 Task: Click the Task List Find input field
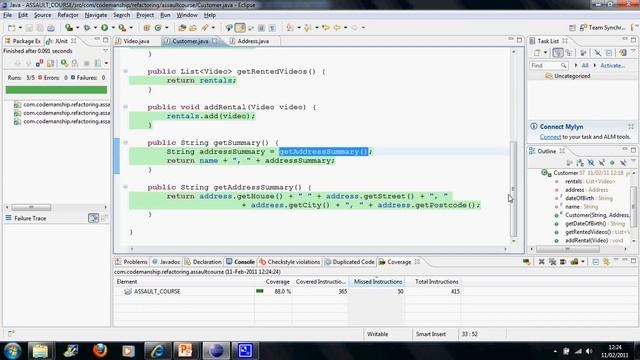[548, 65]
